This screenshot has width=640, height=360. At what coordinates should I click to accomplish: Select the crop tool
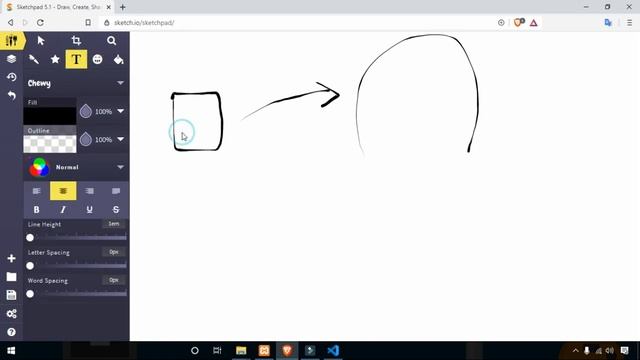point(76,40)
